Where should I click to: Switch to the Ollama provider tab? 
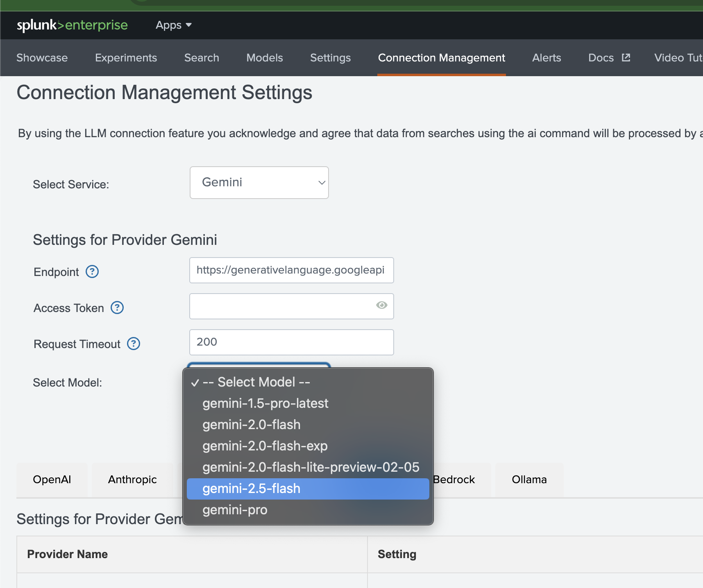529,479
